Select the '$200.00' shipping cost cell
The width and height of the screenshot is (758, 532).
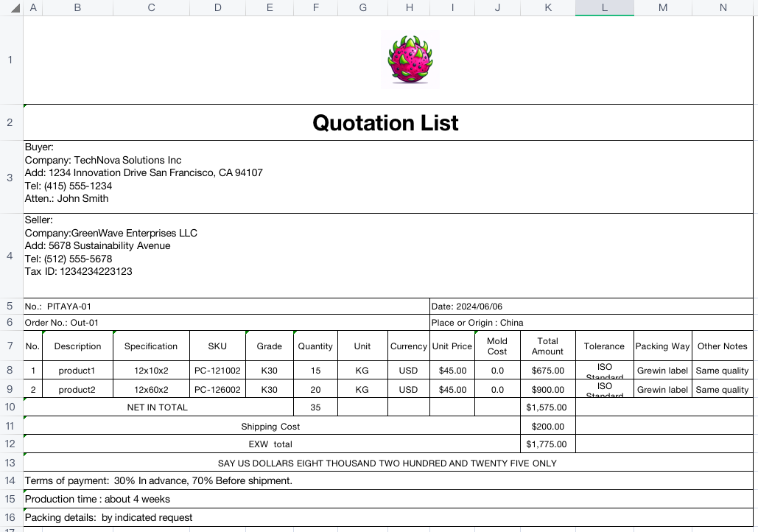(548, 426)
